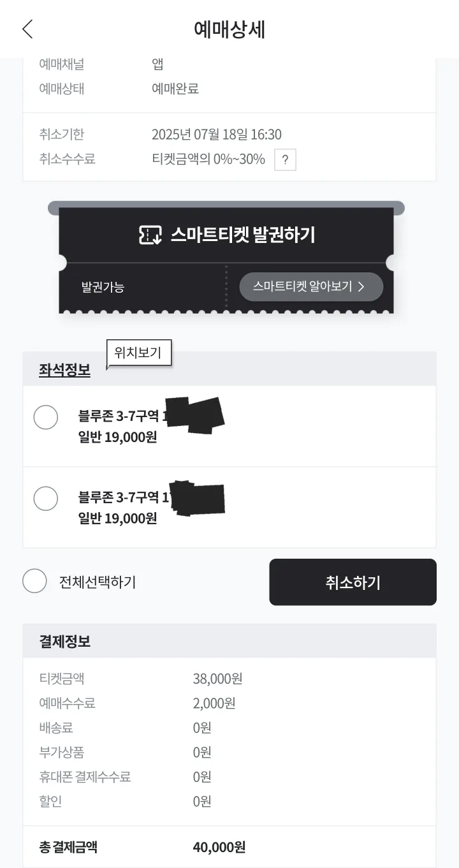Open 스마트티켓 알아보기 info pill
The image size is (459, 868).
coord(311,287)
